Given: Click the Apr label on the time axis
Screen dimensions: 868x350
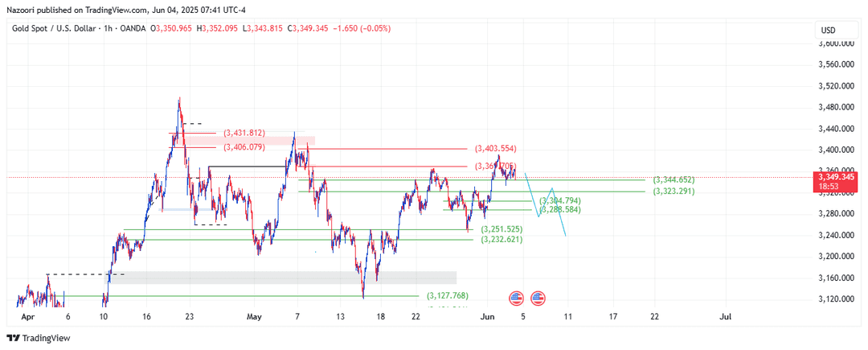Looking at the screenshot, I should coord(27,317).
